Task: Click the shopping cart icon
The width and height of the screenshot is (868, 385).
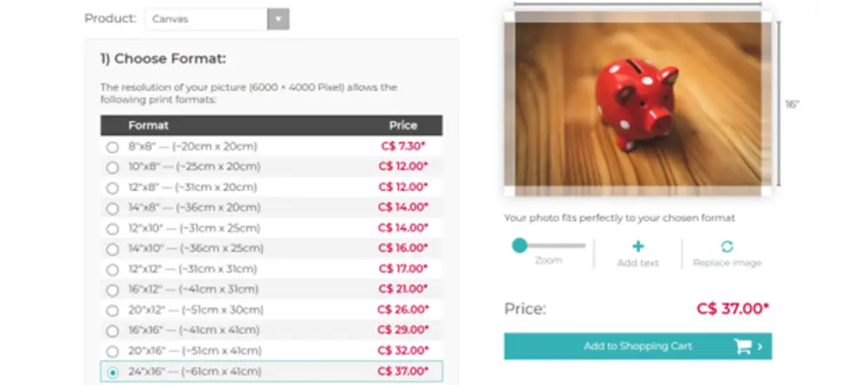Action: 743,346
